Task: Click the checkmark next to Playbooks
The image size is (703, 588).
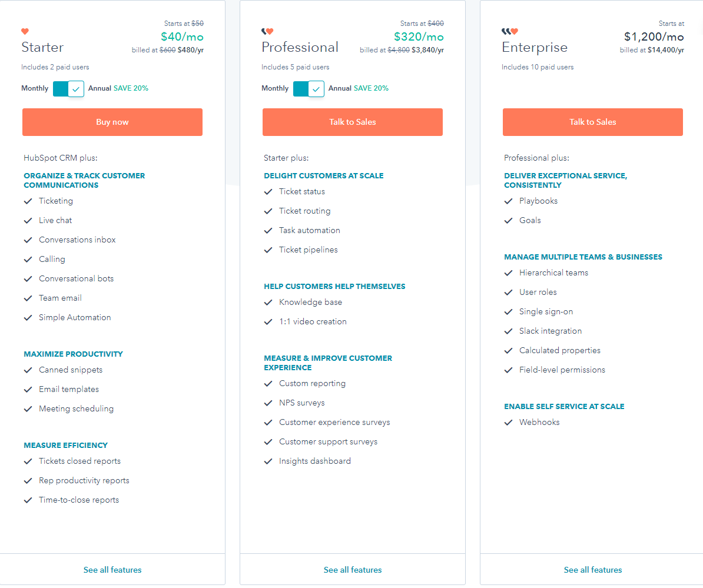Action: tap(508, 201)
